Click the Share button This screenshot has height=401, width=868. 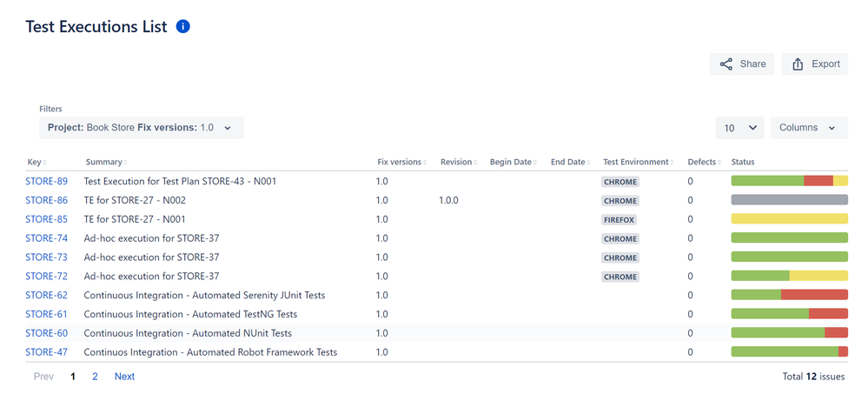point(742,64)
